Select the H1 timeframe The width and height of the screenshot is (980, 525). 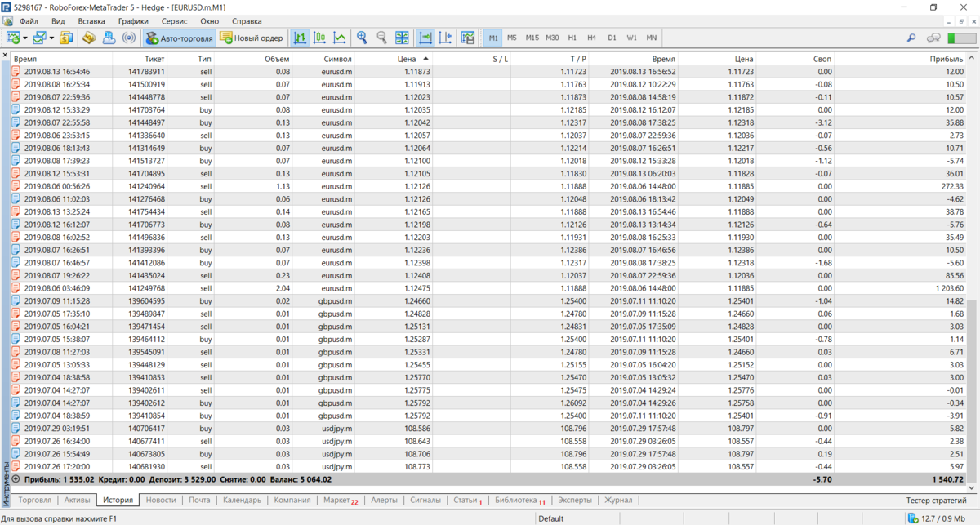572,38
